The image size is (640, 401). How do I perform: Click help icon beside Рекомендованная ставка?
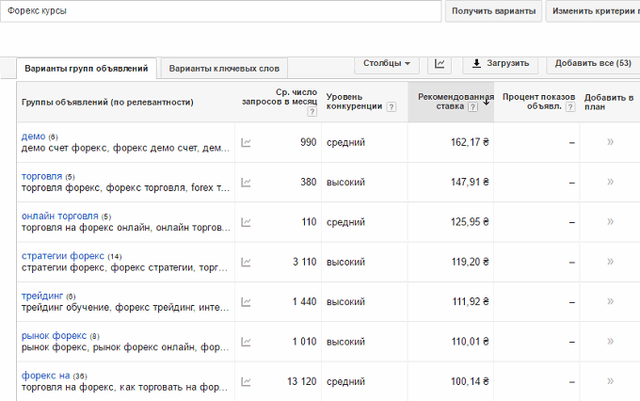pos(473,107)
